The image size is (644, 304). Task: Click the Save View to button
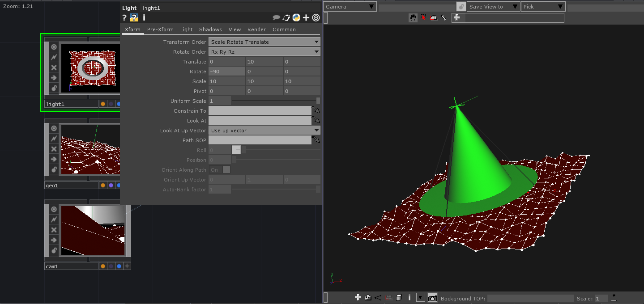492,7
